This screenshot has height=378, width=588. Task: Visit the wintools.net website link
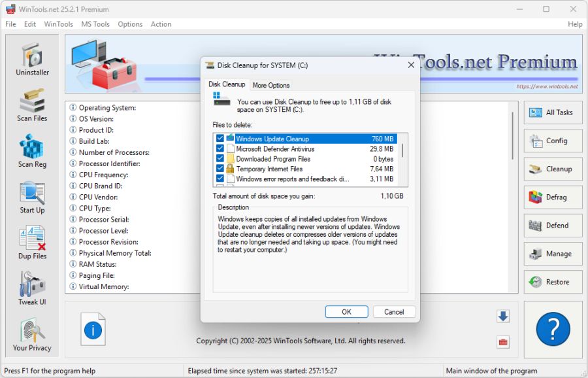coord(546,85)
